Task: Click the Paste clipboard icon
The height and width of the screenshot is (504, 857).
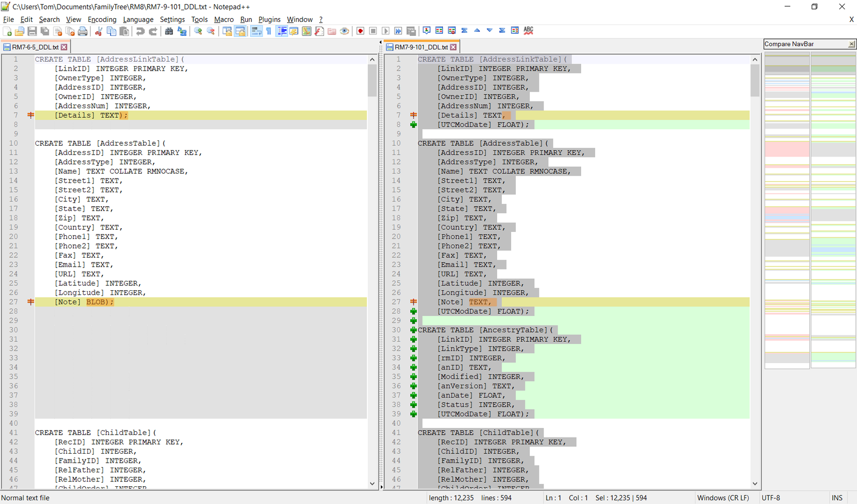Action: pyautogui.click(x=124, y=31)
